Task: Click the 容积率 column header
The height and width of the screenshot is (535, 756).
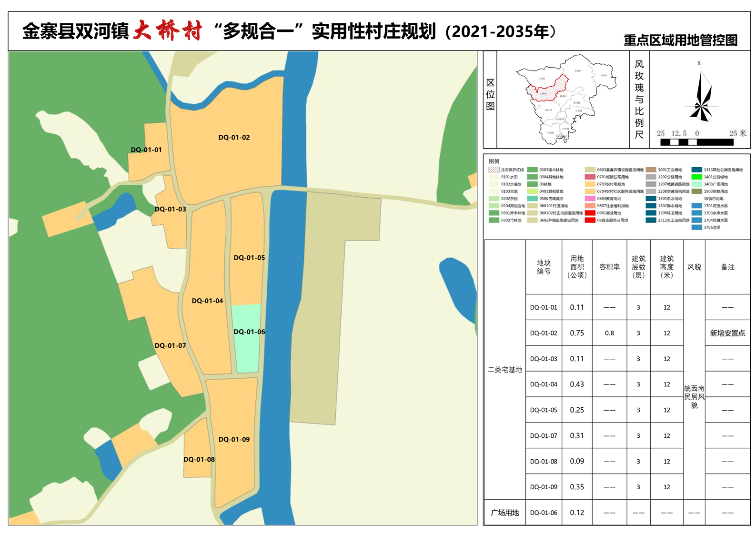Action: click(609, 267)
